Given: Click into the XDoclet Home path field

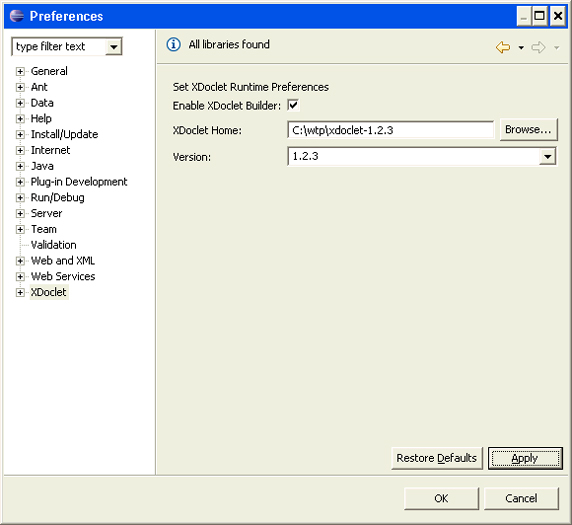Looking at the screenshot, I should [390, 130].
